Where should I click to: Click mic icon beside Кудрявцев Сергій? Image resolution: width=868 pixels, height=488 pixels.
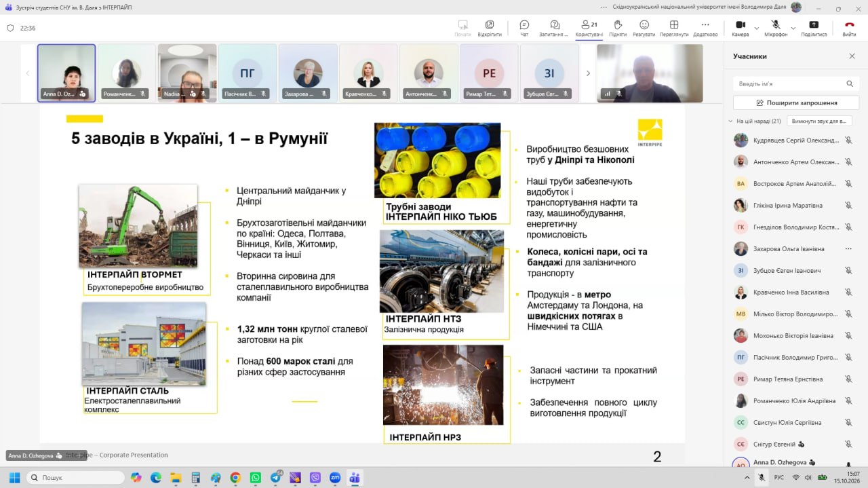[x=848, y=140]
